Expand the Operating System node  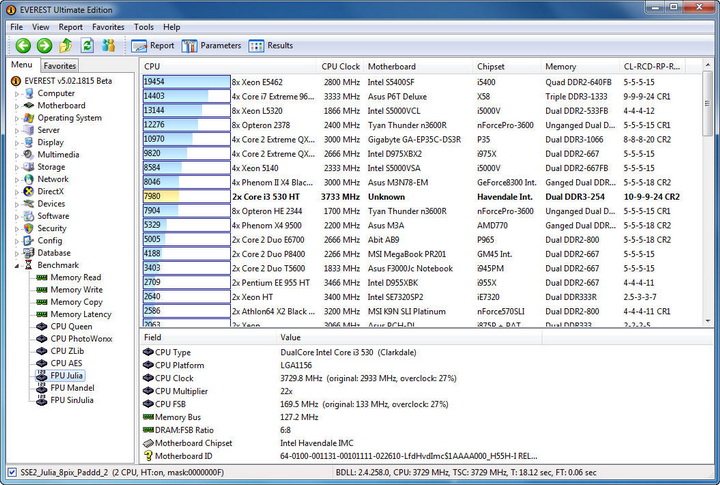(x=17, y=118)
